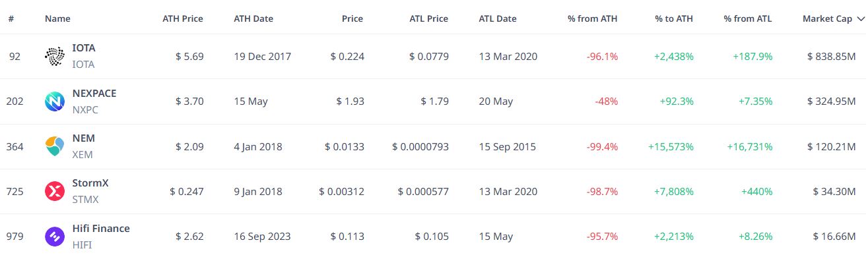Image resolution: width=868 pixels, height=259 pixels.
Task: Open the StormX coin name link
Action: [x=90, y=183]
